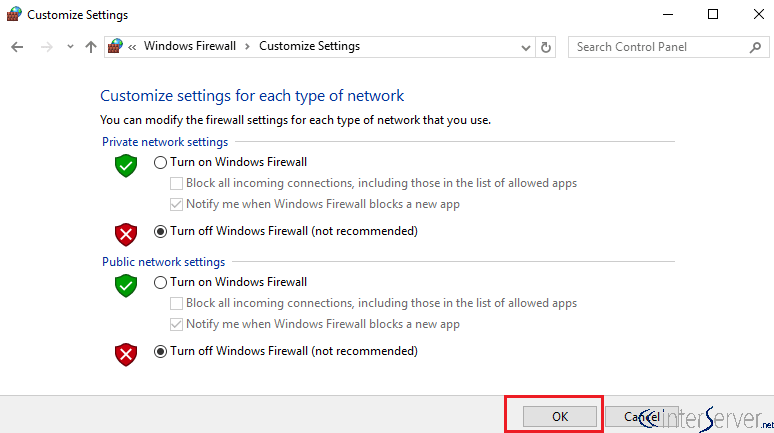The image size is (774, 433).
Task: Check Block all incoming connections under Public network
Action: (176, 303)
